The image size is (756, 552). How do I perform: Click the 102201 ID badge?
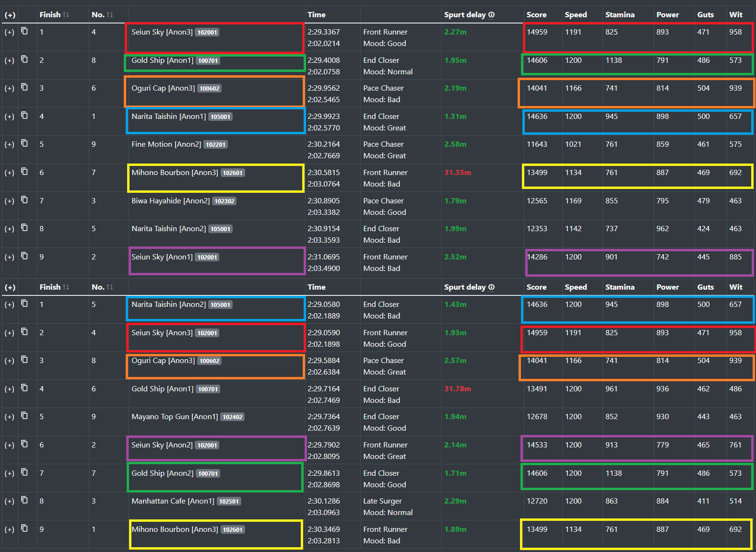[216, 145]
